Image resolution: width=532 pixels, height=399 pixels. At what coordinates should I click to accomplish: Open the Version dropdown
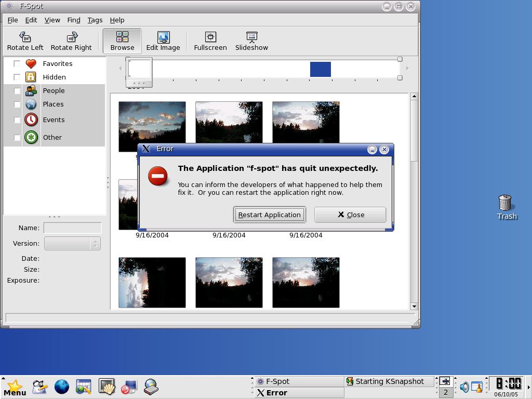pyautogui.click(x=72, y=243)
